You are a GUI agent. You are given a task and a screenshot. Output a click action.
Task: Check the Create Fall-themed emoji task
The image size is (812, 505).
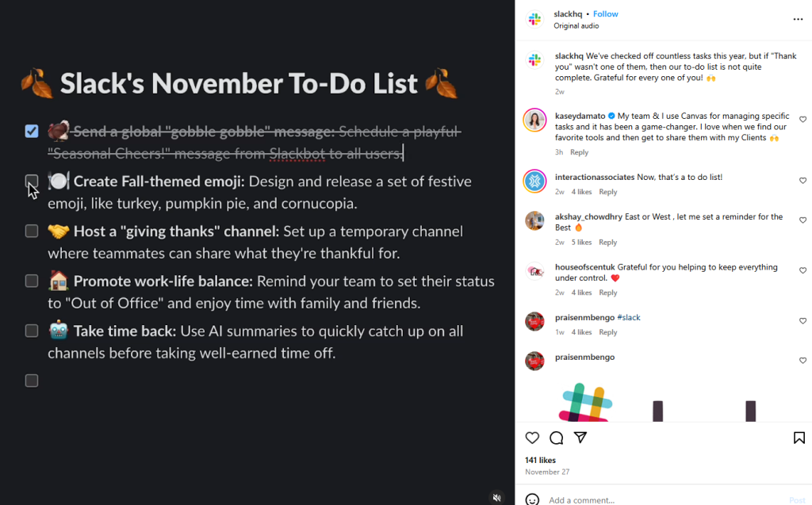[x=32, y=182]
